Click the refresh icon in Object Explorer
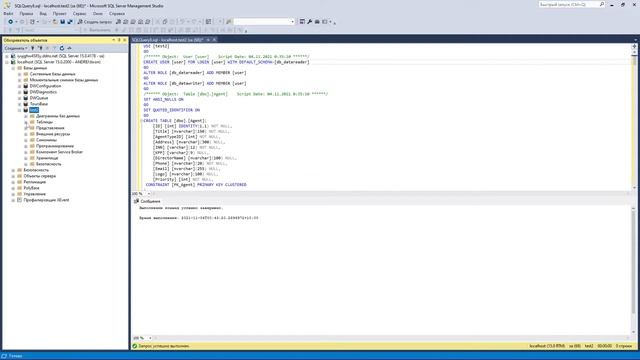Viewport: 640px width, 360px height. 62,48
